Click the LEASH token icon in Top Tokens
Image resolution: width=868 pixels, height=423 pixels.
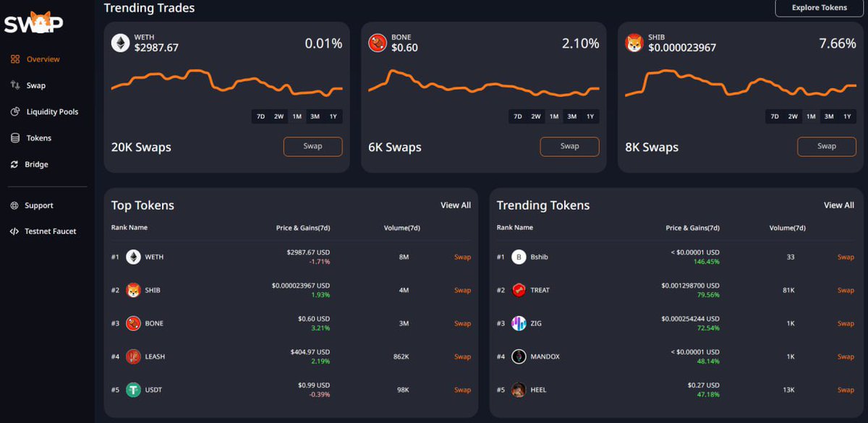(x=133, y=356)
